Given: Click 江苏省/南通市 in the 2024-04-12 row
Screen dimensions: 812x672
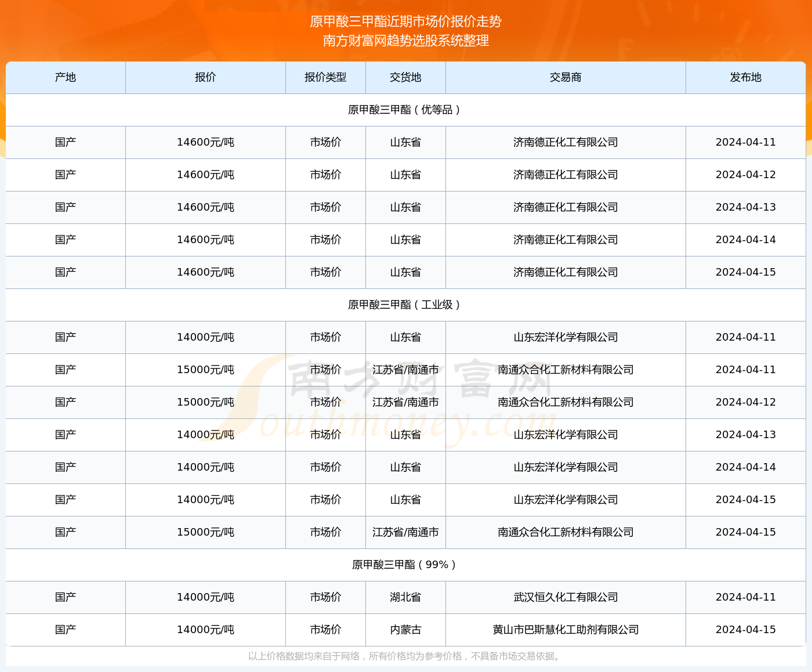Looking at the screenshot, I should (405, 402).
